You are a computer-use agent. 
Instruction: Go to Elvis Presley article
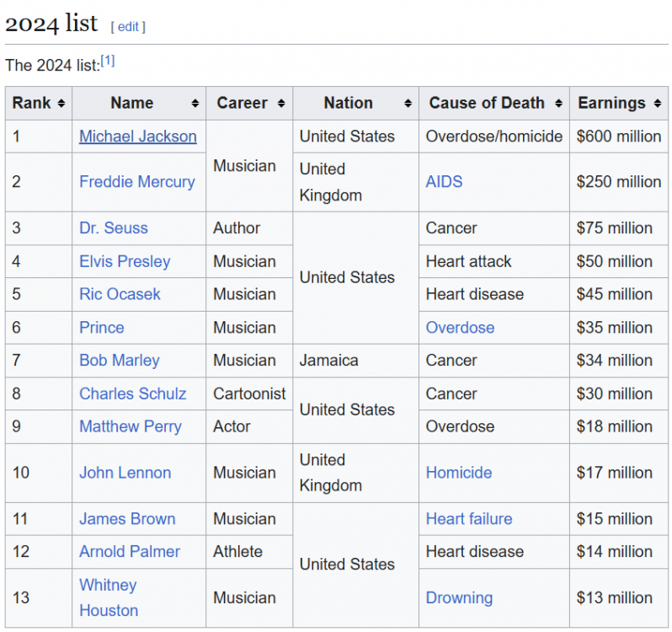[125, 261]
